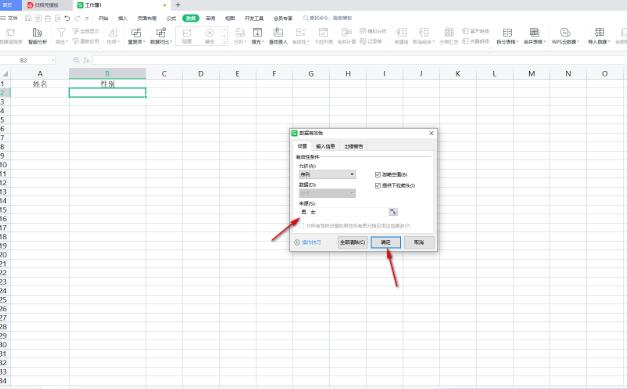Click Expand Details (展开明细) in ribbon

(476, 31)
